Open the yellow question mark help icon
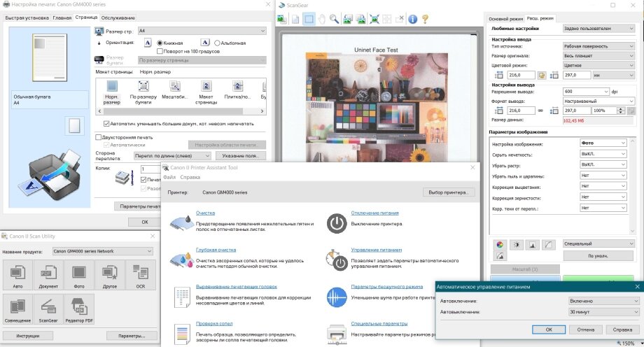This screenshot has height=347, width=644. pyautogui.click(x=425, y=19)
